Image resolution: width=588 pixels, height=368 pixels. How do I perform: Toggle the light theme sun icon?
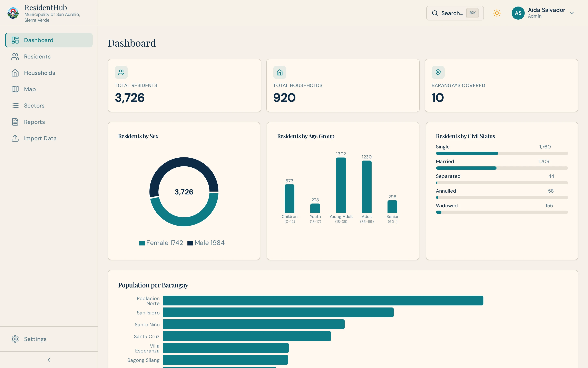click(497, 13)
